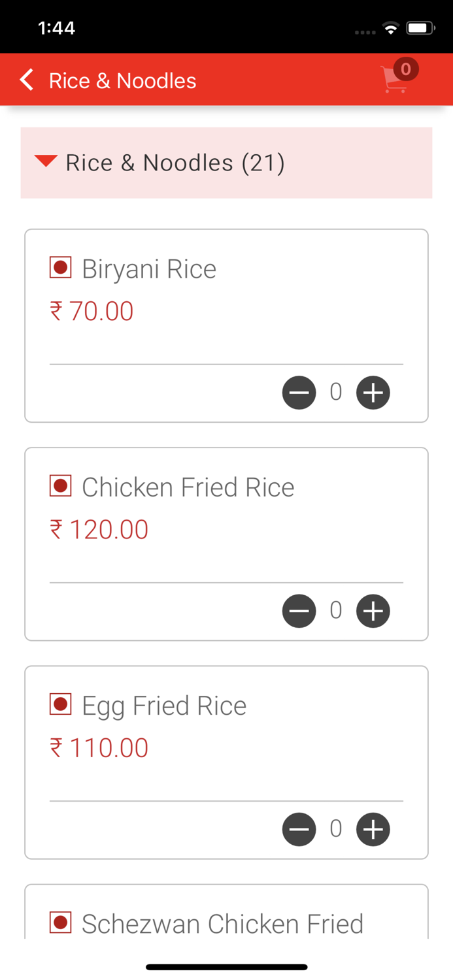Tap the Rice & Noodles (21) section bar
Image resolution: width=453 pixels, height=980 pixels.
tap(226, 163)
